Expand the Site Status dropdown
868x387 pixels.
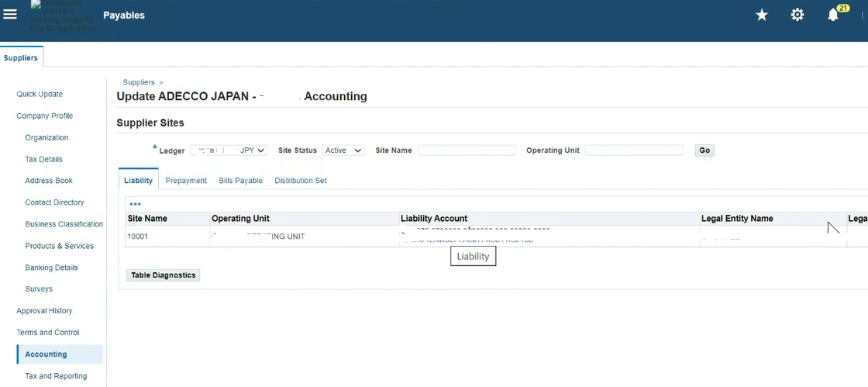(x=344, y=150)
